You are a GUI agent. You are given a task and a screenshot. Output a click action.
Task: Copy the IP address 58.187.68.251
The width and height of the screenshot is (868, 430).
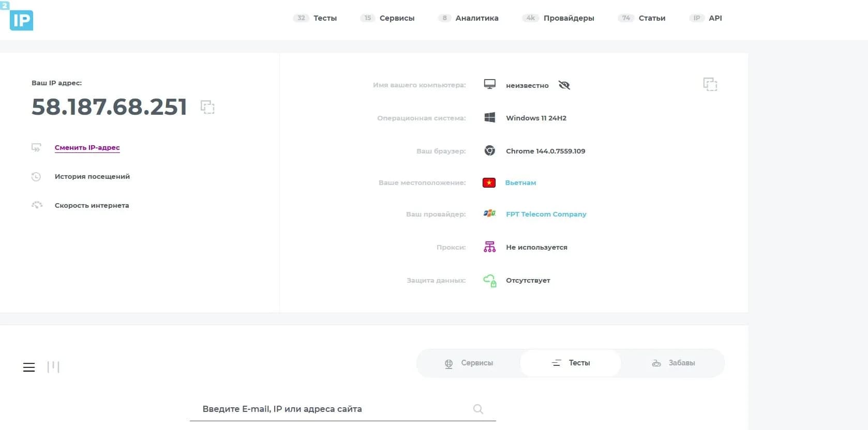point(207,107)
